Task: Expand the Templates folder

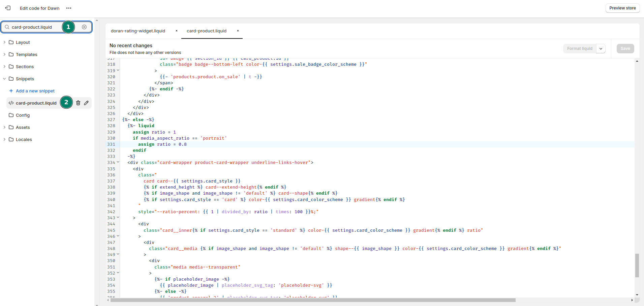Action: coord(4,54)
